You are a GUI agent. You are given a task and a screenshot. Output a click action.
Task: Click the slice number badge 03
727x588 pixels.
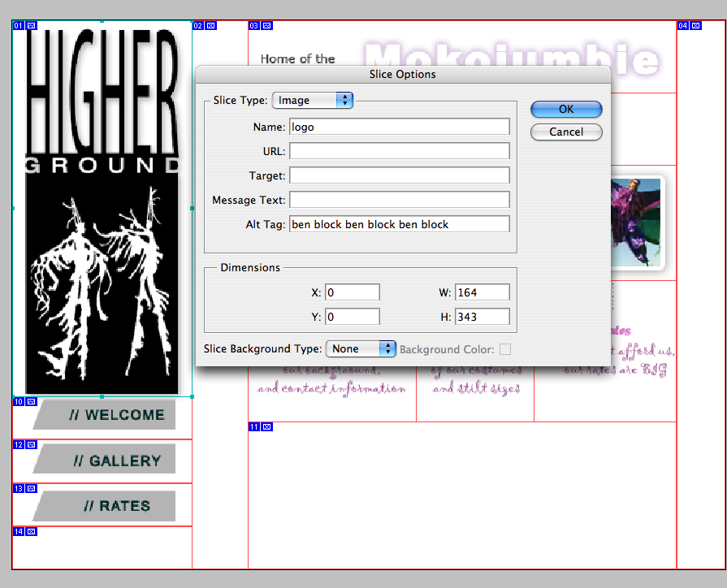pyautogui.click(x=254, y=25)
